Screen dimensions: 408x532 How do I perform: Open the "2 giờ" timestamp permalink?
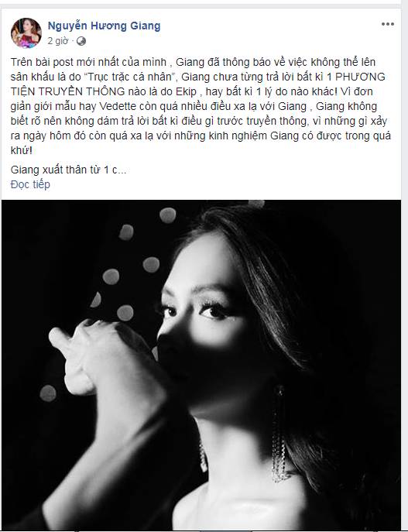point(58,41)
